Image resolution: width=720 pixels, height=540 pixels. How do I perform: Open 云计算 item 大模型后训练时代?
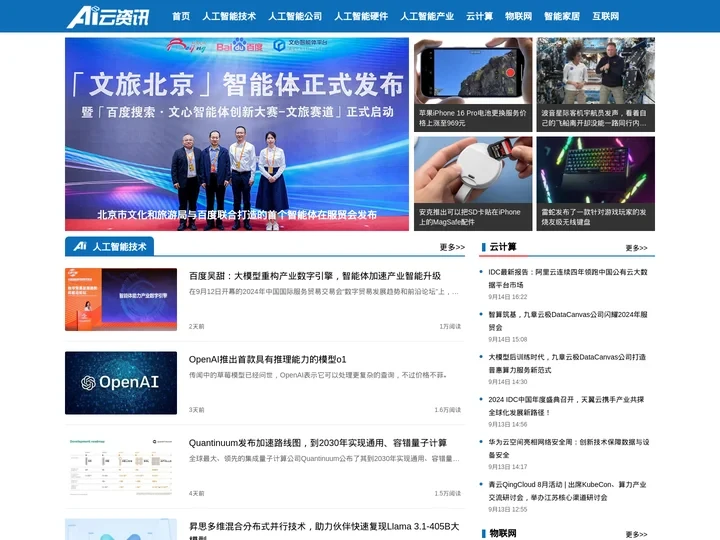point(567,363)
